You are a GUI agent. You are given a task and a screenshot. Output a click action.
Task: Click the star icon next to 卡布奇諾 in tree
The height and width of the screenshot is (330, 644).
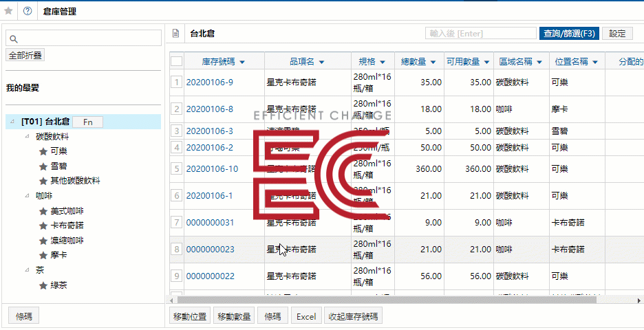click(43, 225)
